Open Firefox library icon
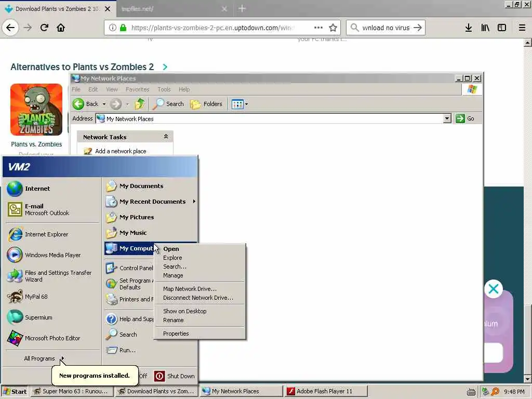532x399 pixels. (485, 28)
